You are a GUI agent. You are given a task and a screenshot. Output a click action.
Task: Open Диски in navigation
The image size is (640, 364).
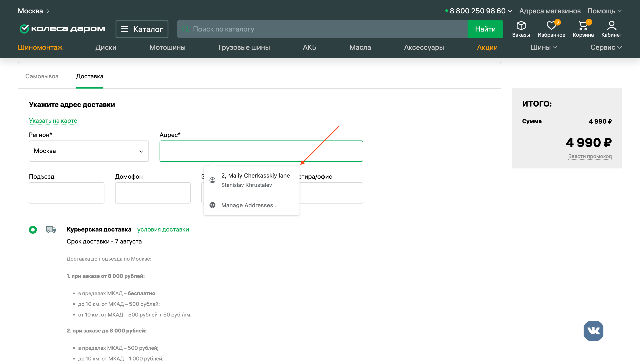[106, 47]
